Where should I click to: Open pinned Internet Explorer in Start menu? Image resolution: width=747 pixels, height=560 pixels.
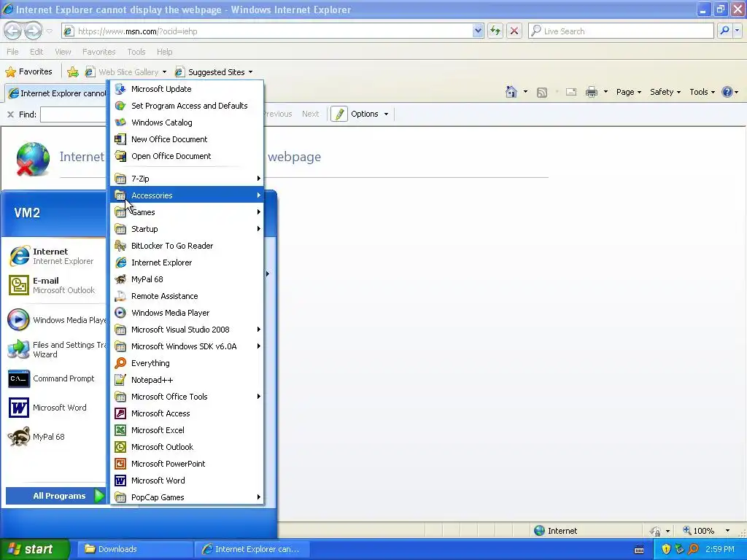pyautogui.click(x=56, y=256)
